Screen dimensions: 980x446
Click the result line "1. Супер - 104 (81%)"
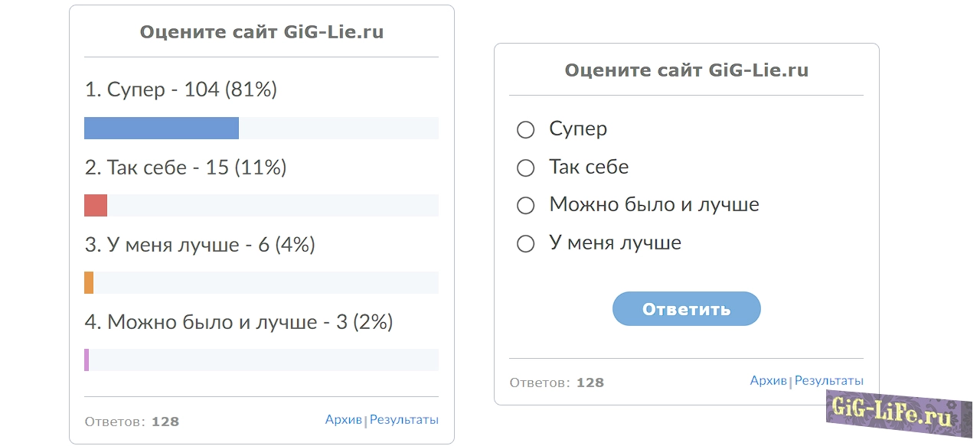coord(181,90)
